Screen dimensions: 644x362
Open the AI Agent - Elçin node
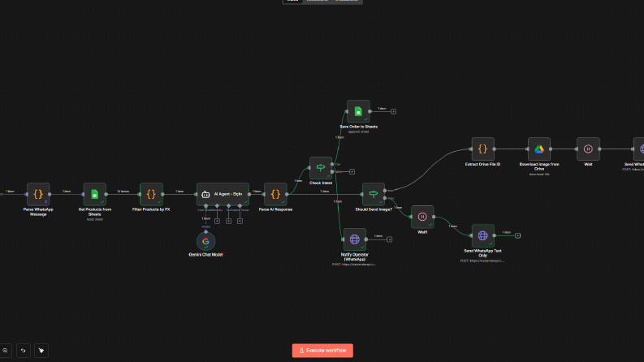[223, 194]
